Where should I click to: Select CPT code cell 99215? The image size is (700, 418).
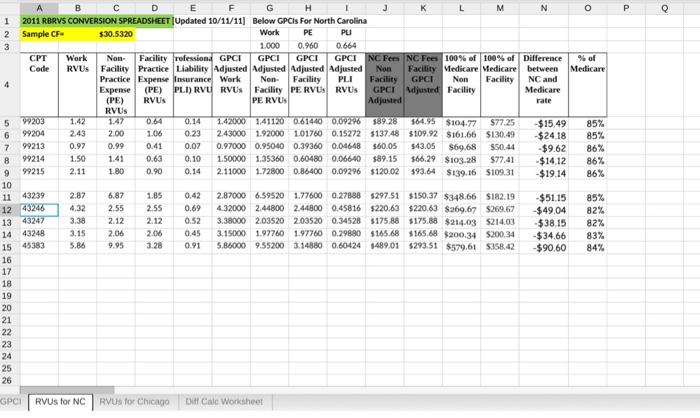click(39, 172)
